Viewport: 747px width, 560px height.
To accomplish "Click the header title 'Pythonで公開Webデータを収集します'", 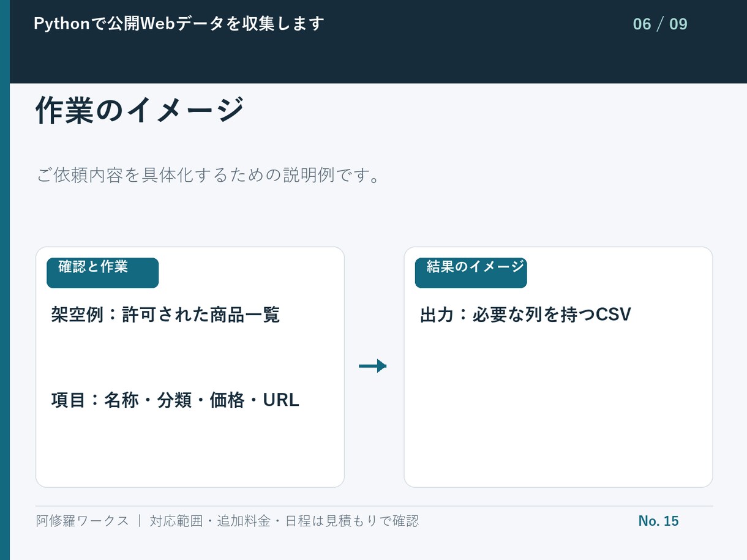I will (x=179, y=24).
